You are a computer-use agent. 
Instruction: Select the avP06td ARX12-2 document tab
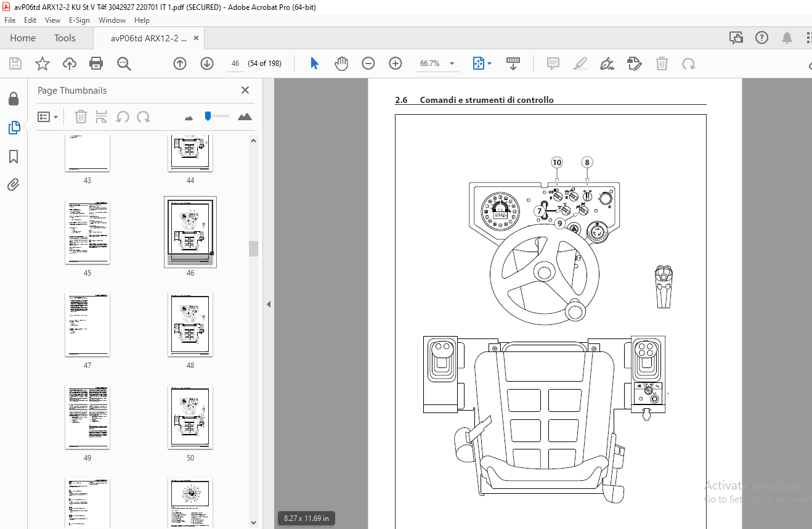[148, 38]
